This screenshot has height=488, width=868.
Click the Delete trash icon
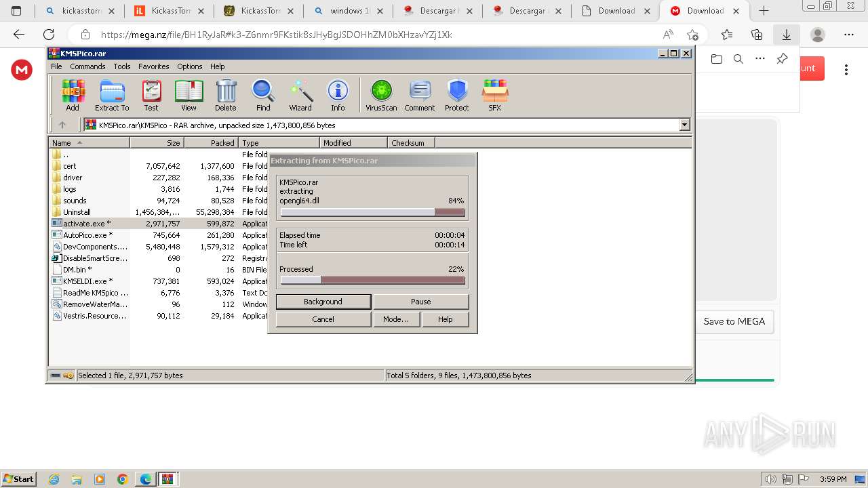tap(226, 95)
